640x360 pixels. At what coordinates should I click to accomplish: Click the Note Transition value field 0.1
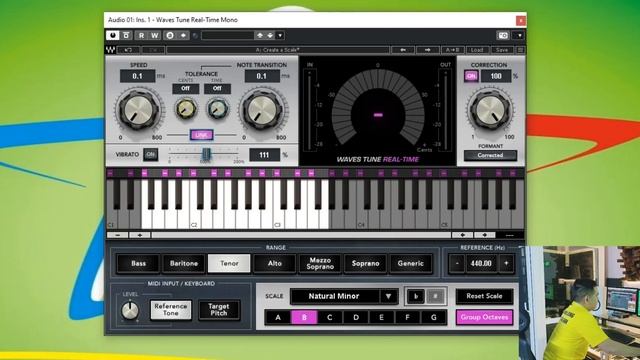coord(262,76)
